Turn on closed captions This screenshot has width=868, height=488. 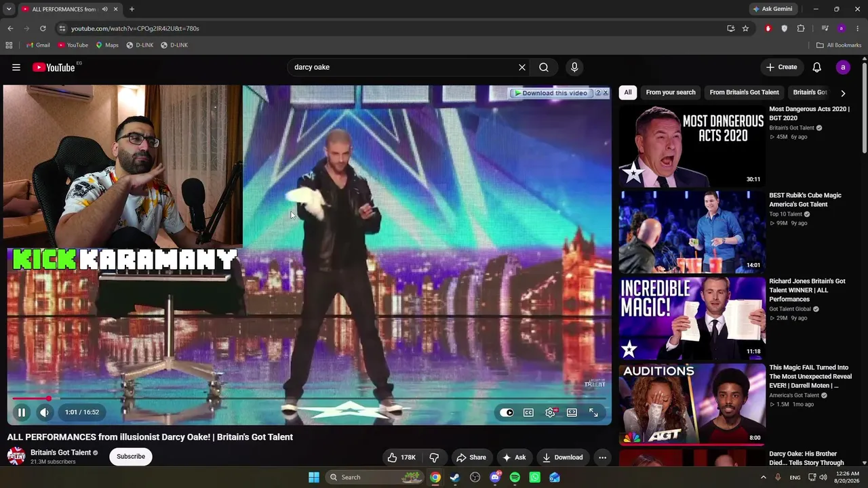pyautogui.click(x=528, y=412)
